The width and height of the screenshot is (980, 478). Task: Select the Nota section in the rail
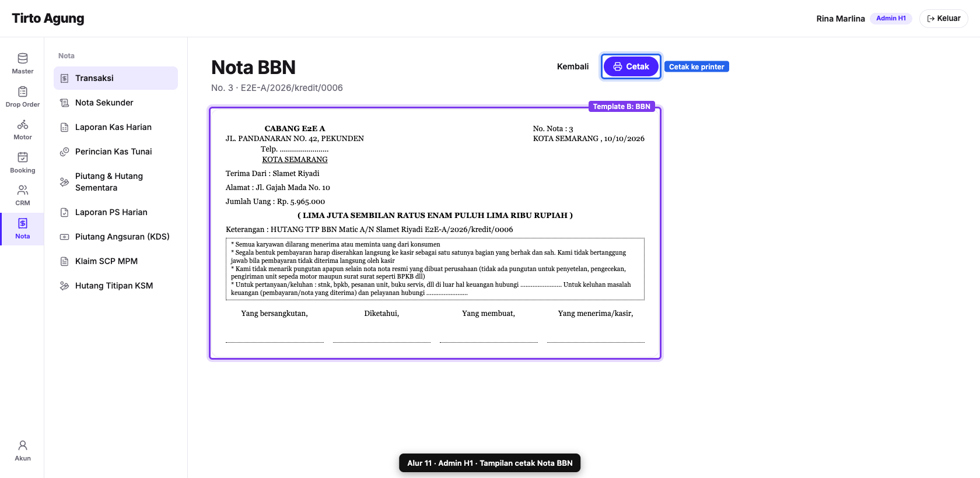point(22,229)
